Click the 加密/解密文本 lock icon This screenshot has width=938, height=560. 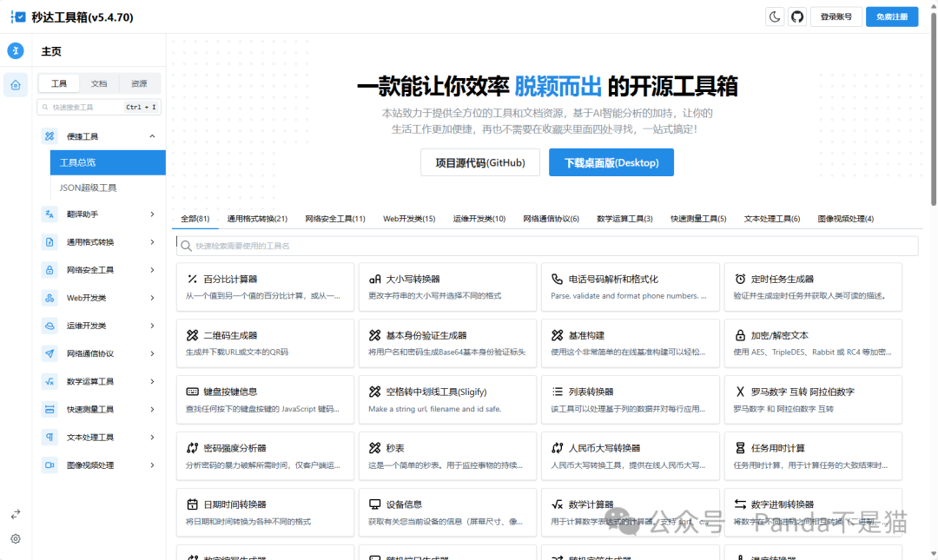[x=740, y=335]
